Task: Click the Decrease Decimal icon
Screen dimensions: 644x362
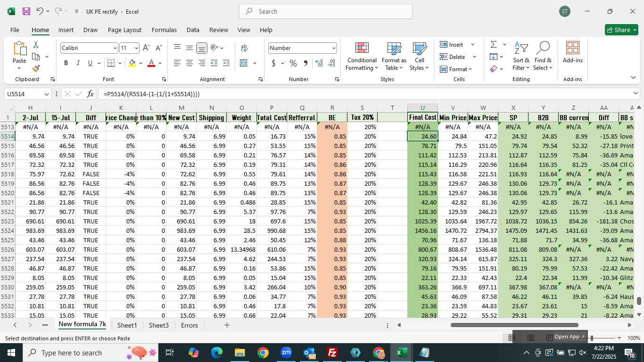Action: pyautogui.click(x=331, y=63)
